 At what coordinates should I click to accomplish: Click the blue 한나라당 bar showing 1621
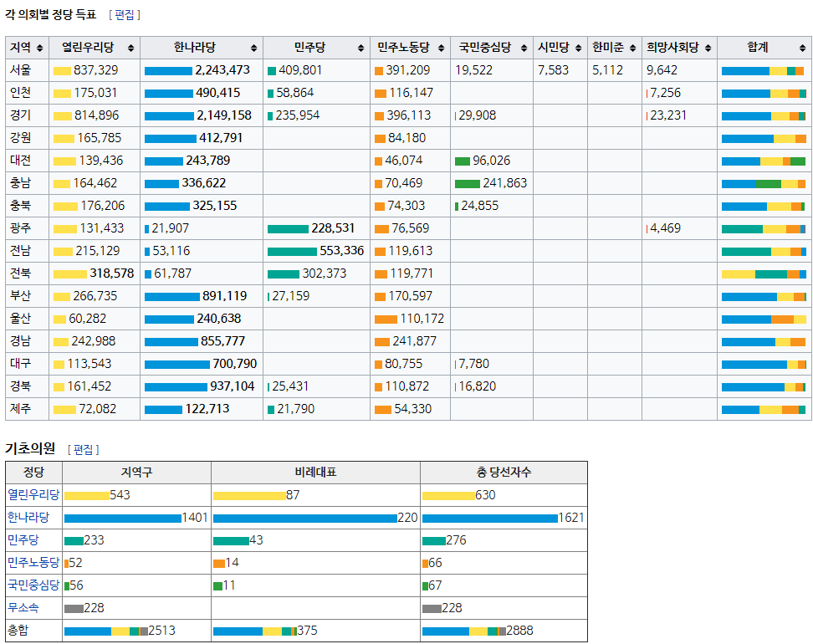pyautogui.click(x=489, y=519)
